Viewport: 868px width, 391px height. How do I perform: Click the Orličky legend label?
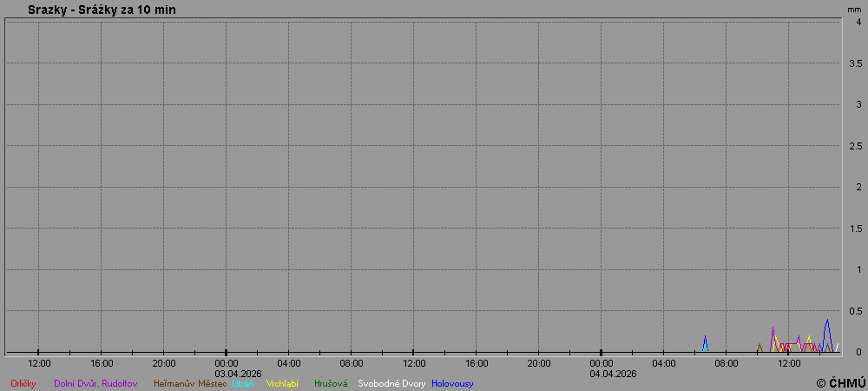[x=23, y=383]
